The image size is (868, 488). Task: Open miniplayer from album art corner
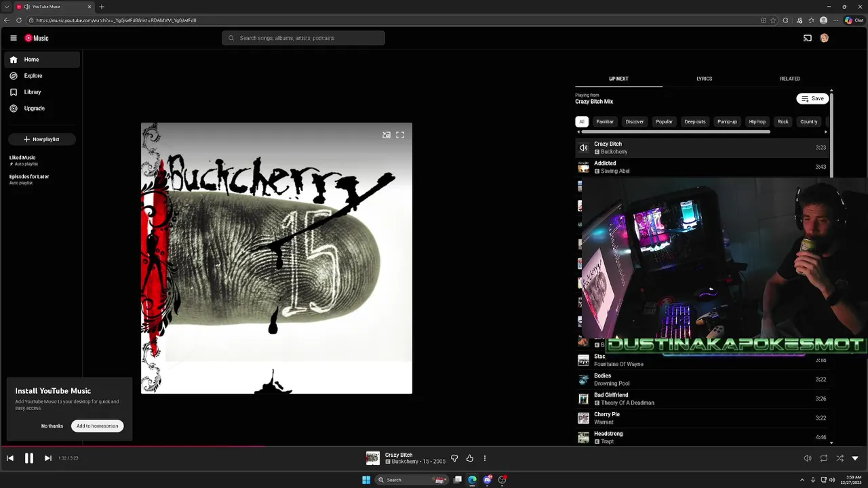tap(387, 135)
